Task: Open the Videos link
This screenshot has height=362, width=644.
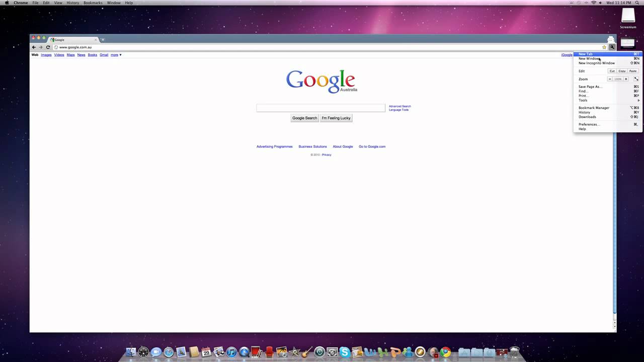Action: pyautogui.click(x=59, y=55)
